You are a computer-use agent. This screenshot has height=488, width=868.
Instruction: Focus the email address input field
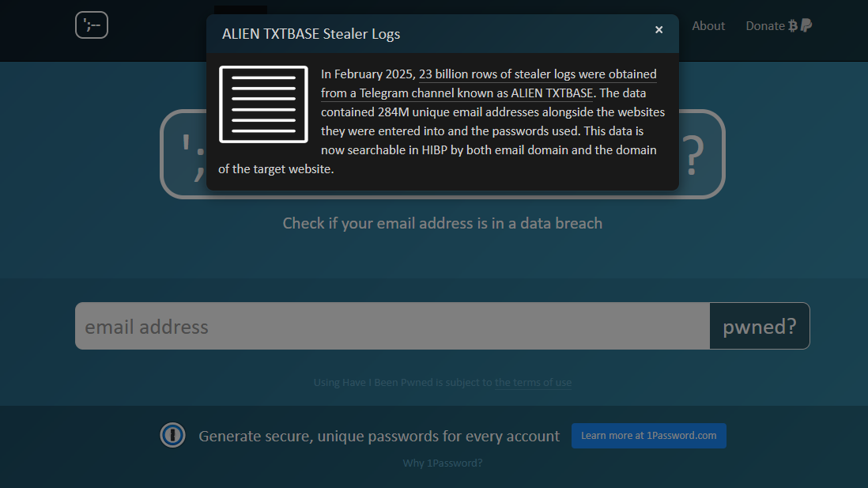pyautogui.click(x=392, y=326)
